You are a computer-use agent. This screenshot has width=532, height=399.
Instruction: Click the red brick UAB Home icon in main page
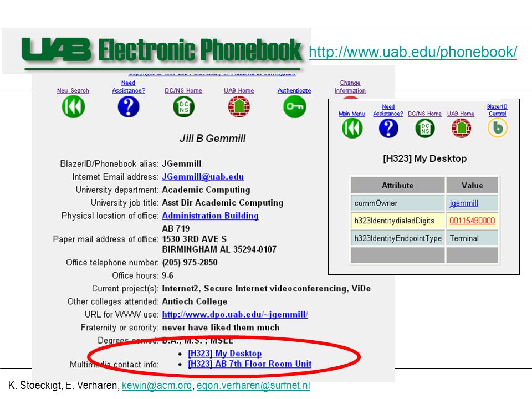pos(239,106)
